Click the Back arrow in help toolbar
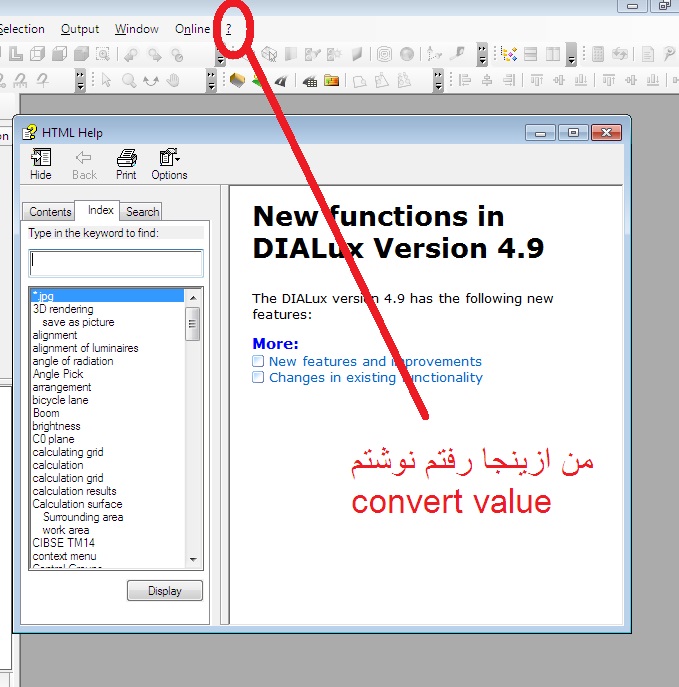This screenshot has height=687, width=679. [84, 164]
